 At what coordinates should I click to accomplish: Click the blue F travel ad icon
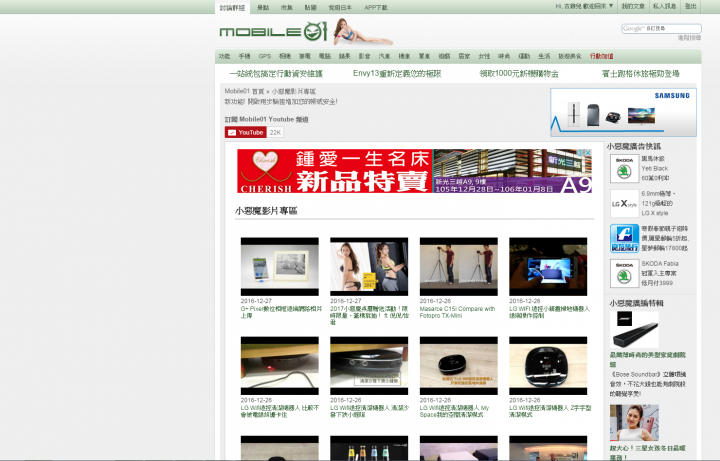(624, 238)
